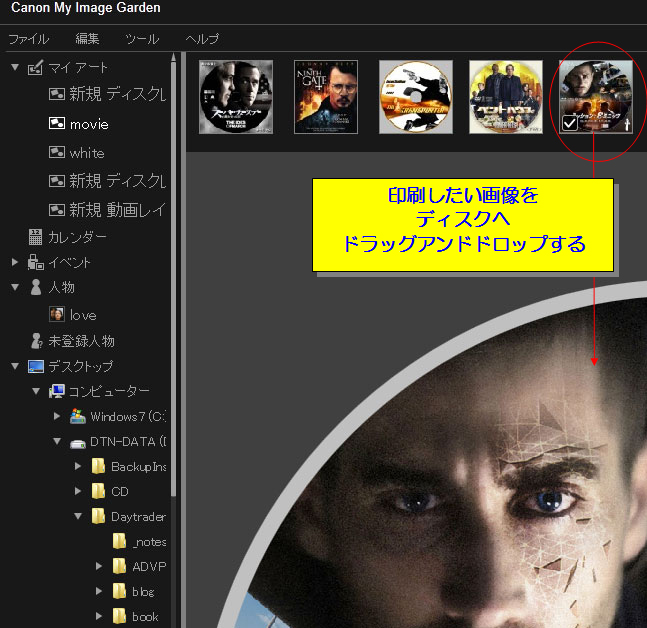This screenshot has height=628, width=647.
Task: Expand the CD folder
Action: [x=78, y=491]
